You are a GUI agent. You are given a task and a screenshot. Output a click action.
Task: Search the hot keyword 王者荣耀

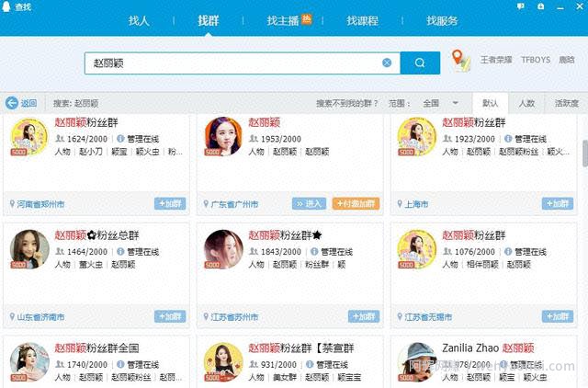(x=496, y=60)
